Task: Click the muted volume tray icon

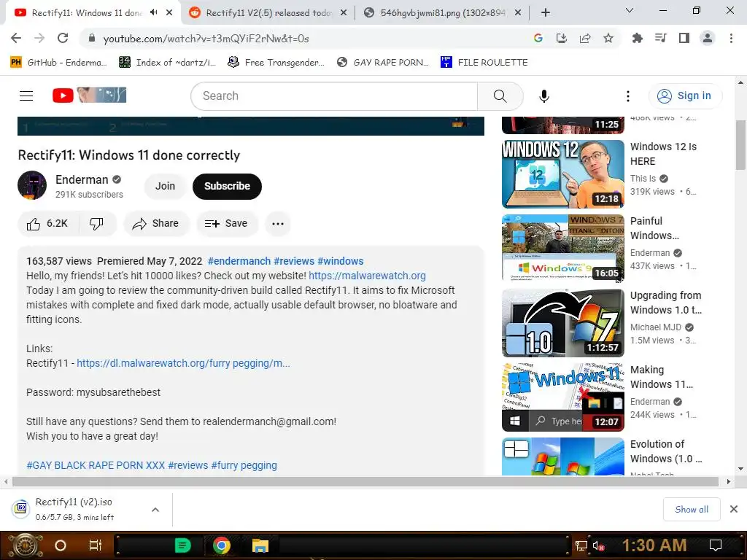Action: (x=598, y=545)
